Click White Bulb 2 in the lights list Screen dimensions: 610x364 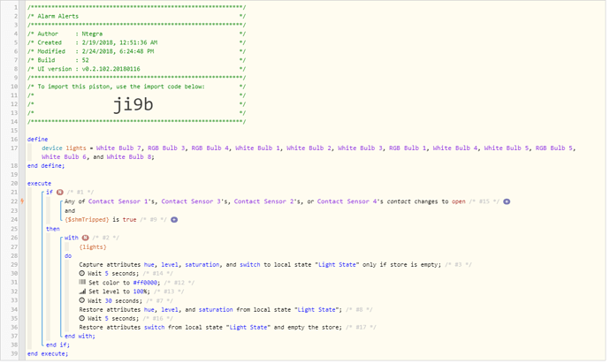(x=309, y=148)
